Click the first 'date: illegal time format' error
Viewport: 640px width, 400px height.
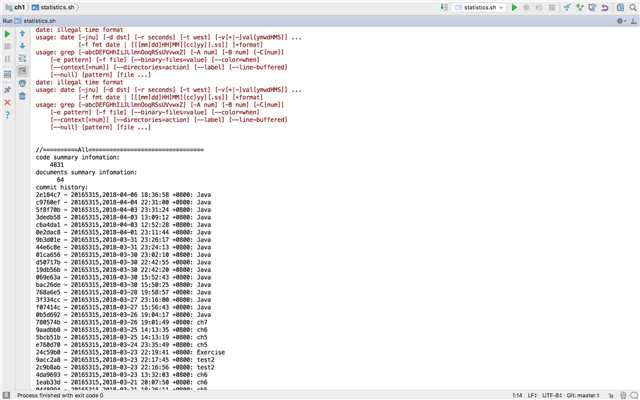[79, 30]
